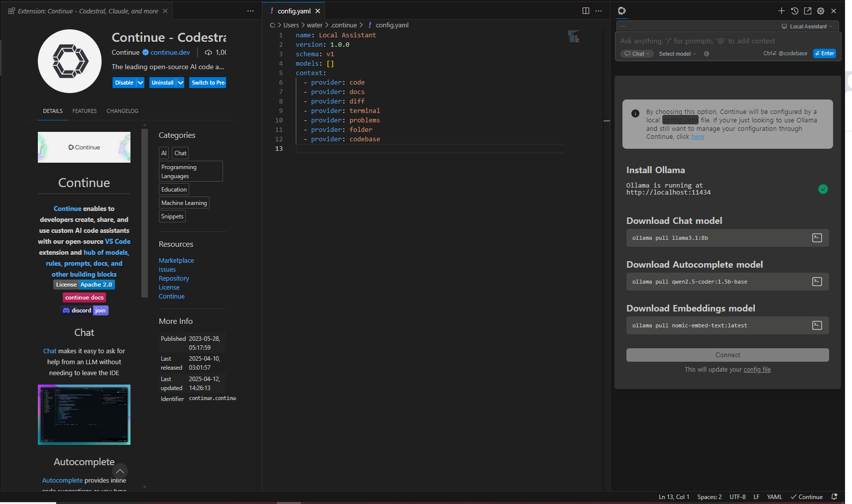Viewport: 852px width, 504px height.
Task: Open extension tab More Actions ellipsis
Action: pyautogui.click(x=250, y=11)
